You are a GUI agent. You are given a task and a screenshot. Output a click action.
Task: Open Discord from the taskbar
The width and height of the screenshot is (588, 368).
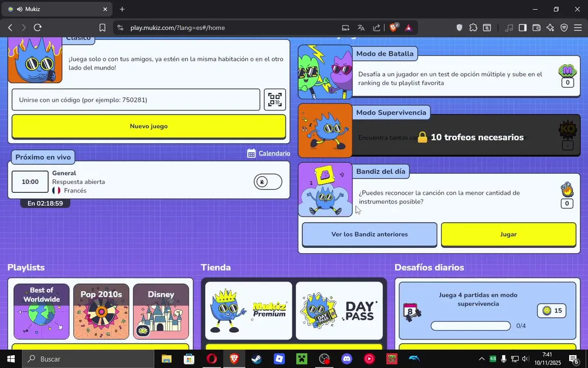point(347,359)
